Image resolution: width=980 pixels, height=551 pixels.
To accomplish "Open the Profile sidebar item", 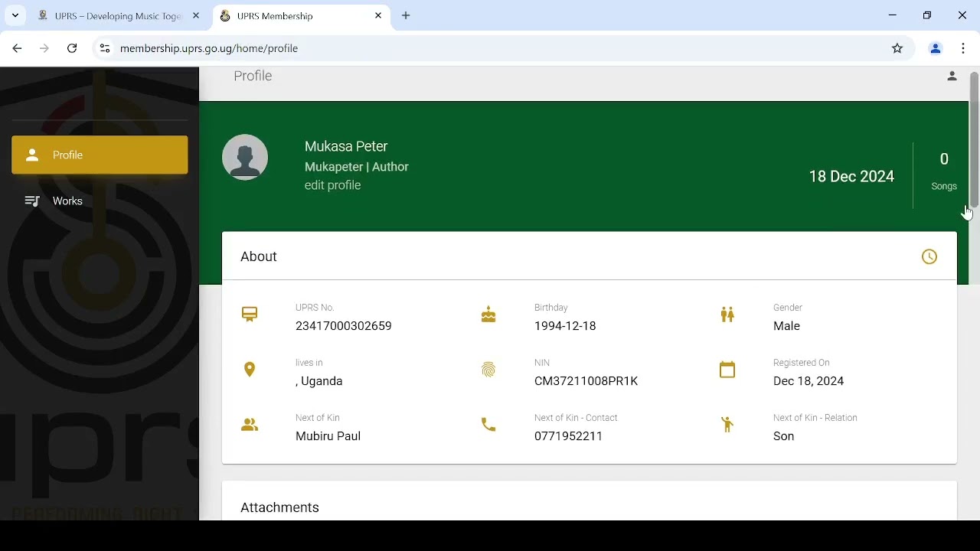I will (x=100, y=155).
